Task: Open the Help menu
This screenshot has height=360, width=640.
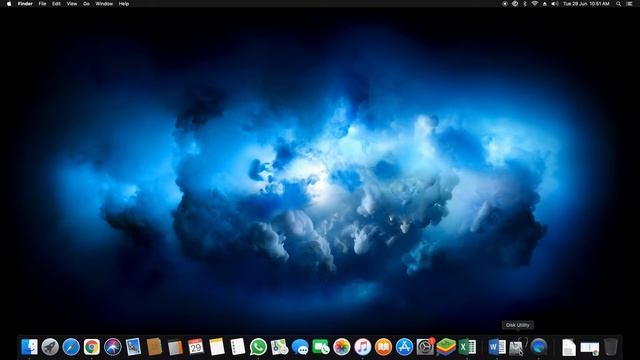Action: coord(124,4)
